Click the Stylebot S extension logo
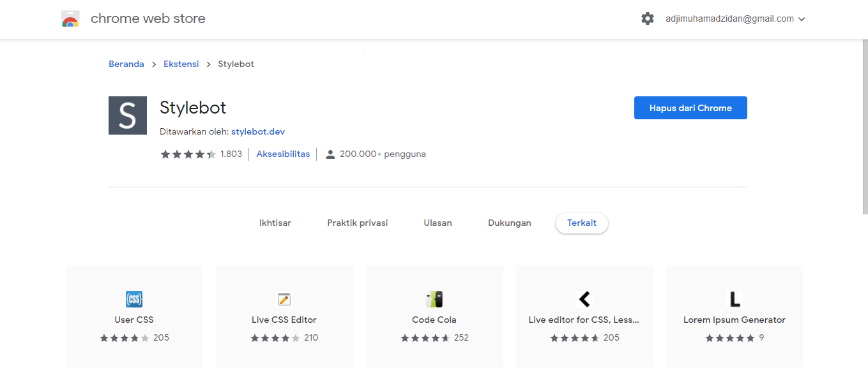Viewport: 868px width, 370px height. click(128, 115)
